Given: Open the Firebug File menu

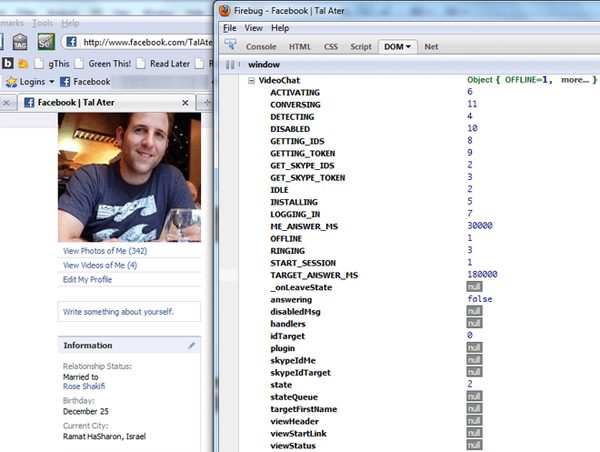Looking at the screenshot, I should (x=230, y=28).
